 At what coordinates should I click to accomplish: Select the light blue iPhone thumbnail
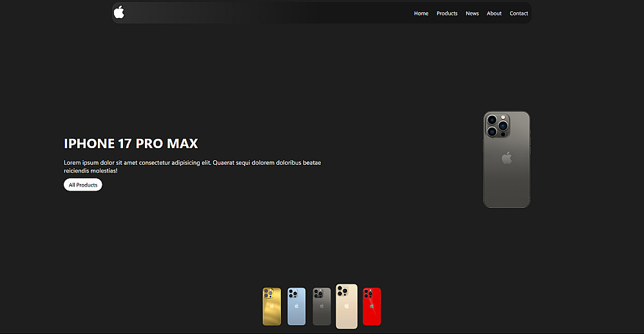296,306
